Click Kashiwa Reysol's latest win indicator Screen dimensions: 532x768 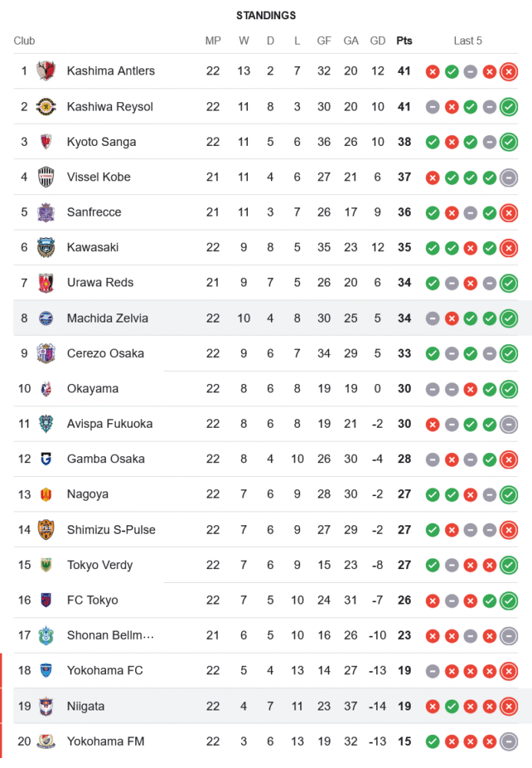tap(509, 107)
